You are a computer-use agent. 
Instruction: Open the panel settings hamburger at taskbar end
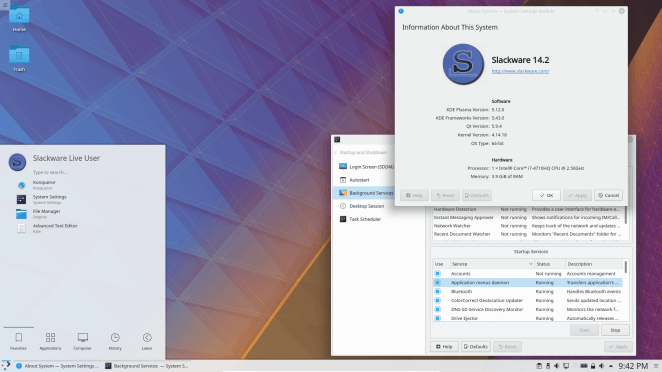(x=656, y=366)
